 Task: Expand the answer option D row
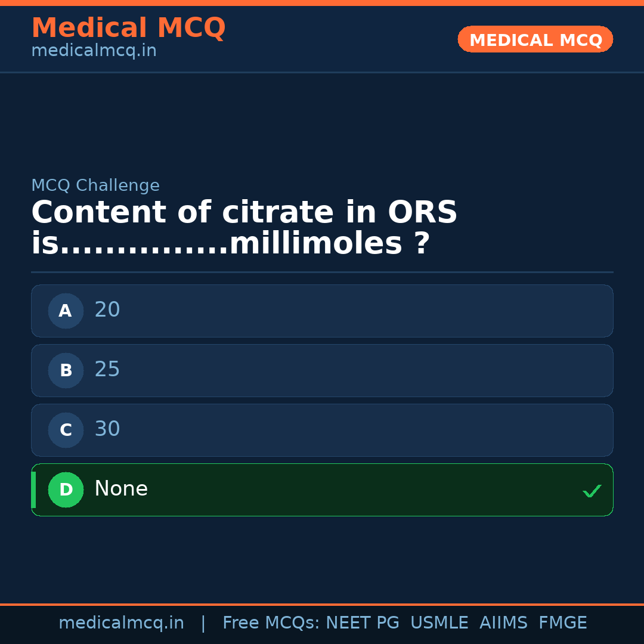(x=322, y=490)
